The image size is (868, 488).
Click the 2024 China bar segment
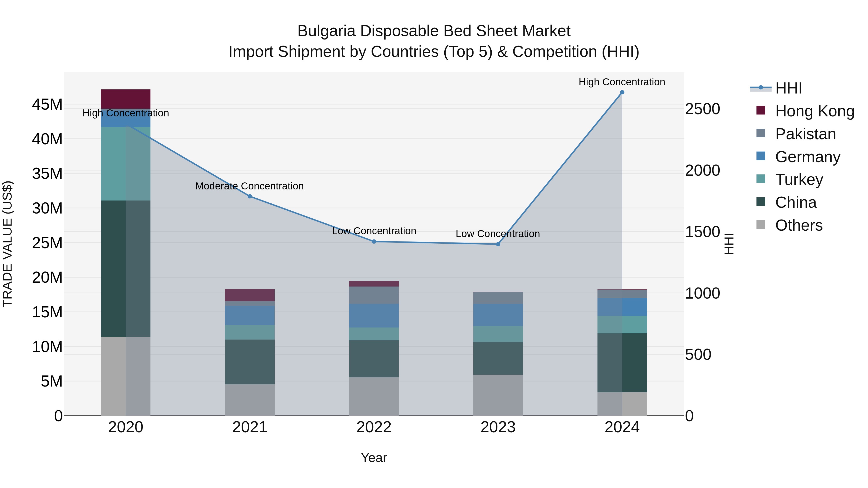(x=622, y=363)
